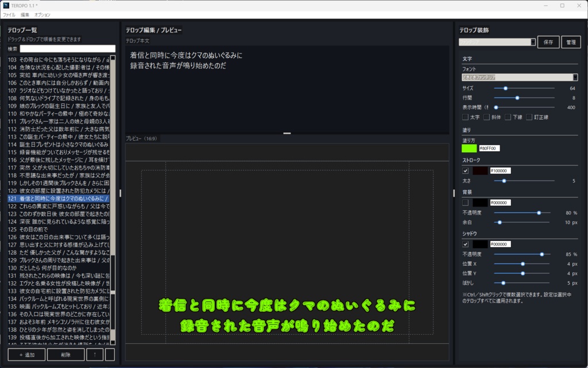Select row 107 ラジオなどもつけていなかった
The width and height of the screenshot is (588, 368).
point(59,90)
